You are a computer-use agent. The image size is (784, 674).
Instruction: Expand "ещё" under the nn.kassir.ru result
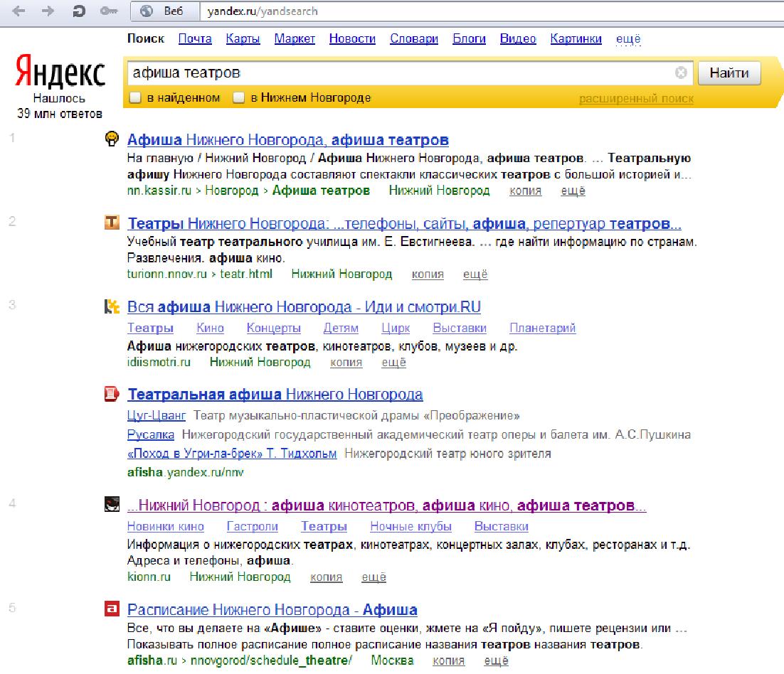(573, 191)
